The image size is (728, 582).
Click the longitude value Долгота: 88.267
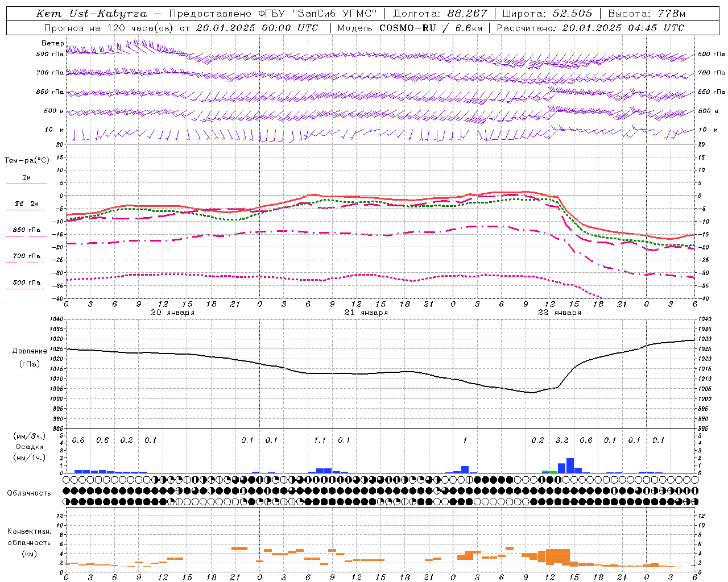click(x=440, y=14)
